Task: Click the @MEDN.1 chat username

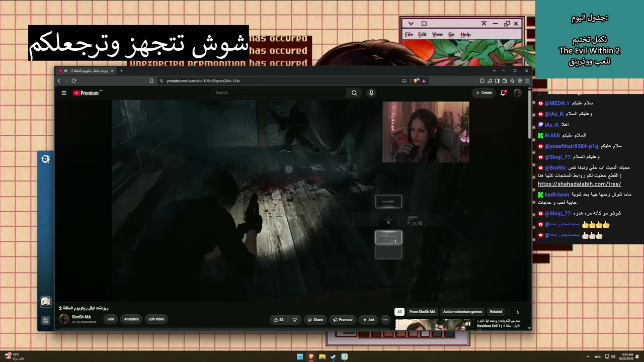Action: (x=557, y=103)
